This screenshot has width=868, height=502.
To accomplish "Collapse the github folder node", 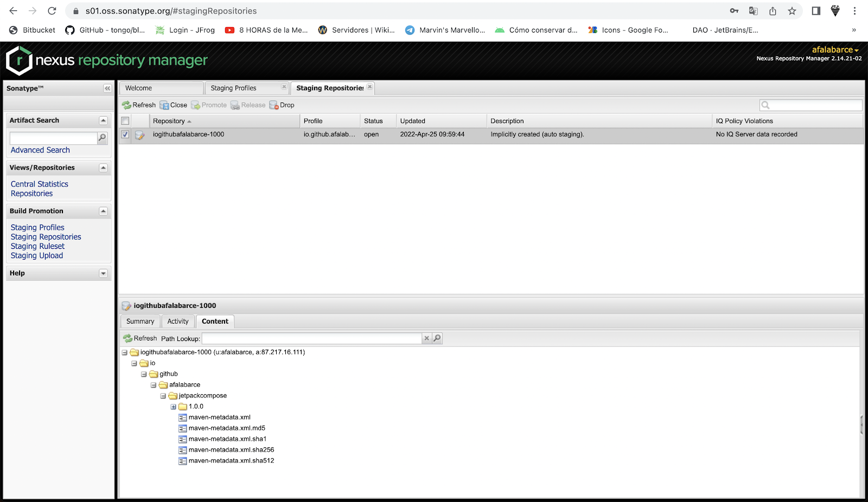I will pos(144,374).
